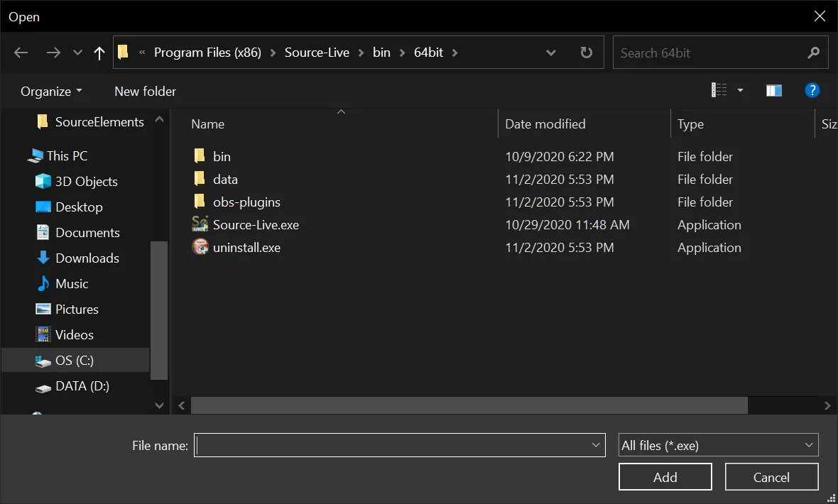Sort by Name column header

[208, 124]
